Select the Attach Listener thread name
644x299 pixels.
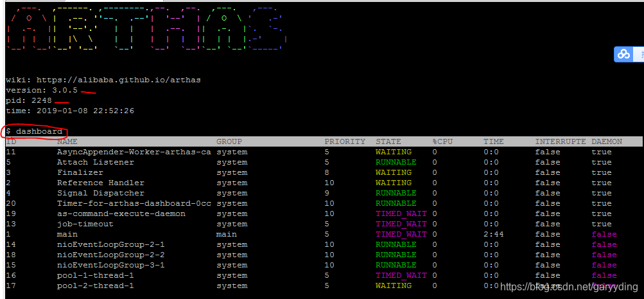[96, 163]
